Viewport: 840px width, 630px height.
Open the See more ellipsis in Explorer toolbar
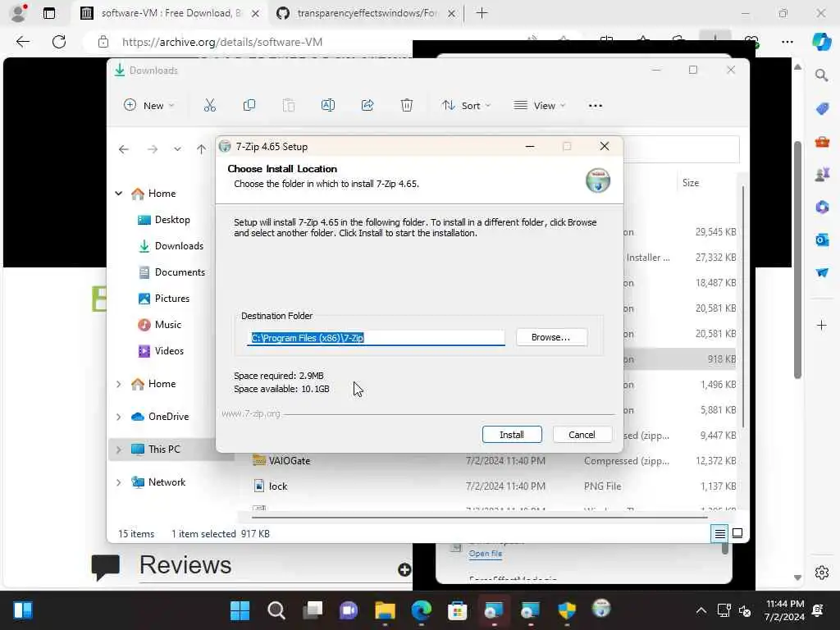(596, 106)
